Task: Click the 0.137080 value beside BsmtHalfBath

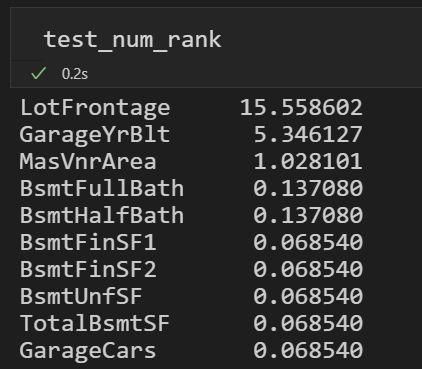Action: tap(308, 215)
